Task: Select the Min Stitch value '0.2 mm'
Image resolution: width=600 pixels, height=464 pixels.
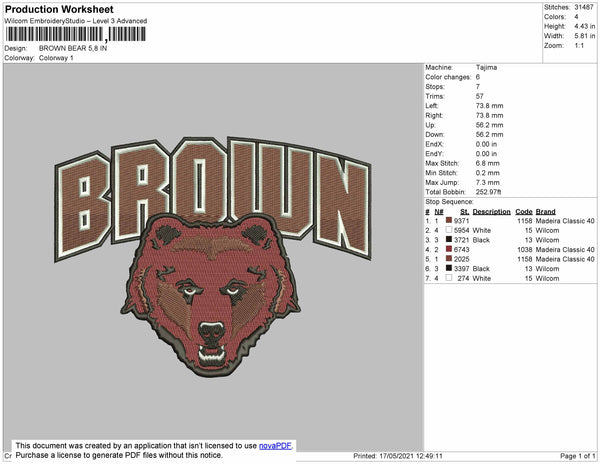Action: (x=488, y=173)
